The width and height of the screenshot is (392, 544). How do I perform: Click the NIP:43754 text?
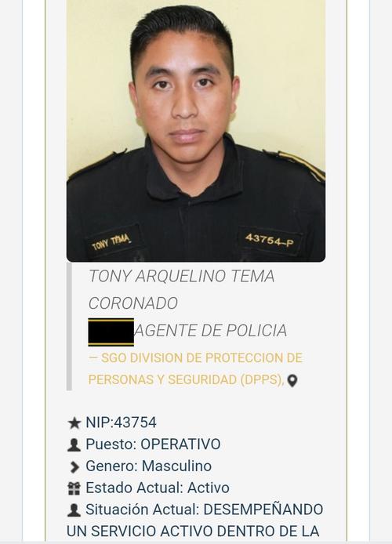[x=121, y=423]
